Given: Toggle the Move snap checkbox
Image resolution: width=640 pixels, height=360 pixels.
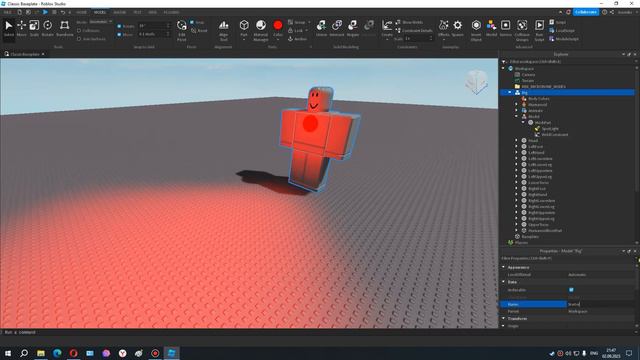Looking at the screenshot, I should tap(119, 35).
